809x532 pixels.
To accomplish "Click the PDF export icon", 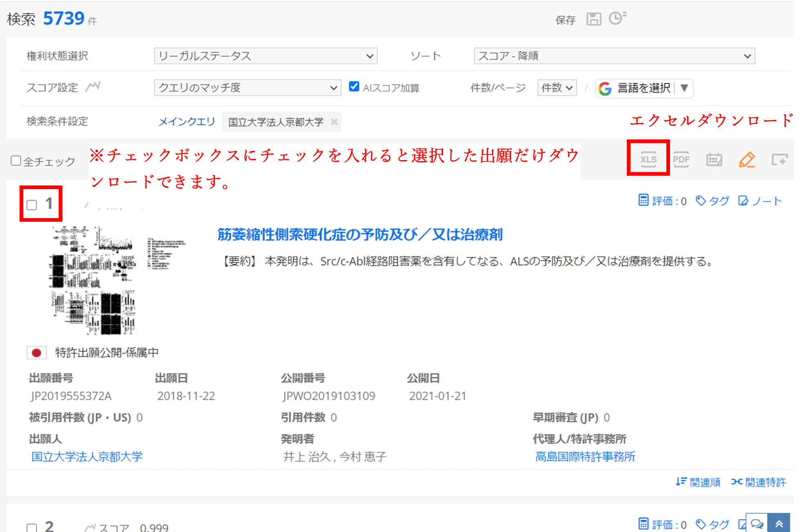I will click(681, 159).
